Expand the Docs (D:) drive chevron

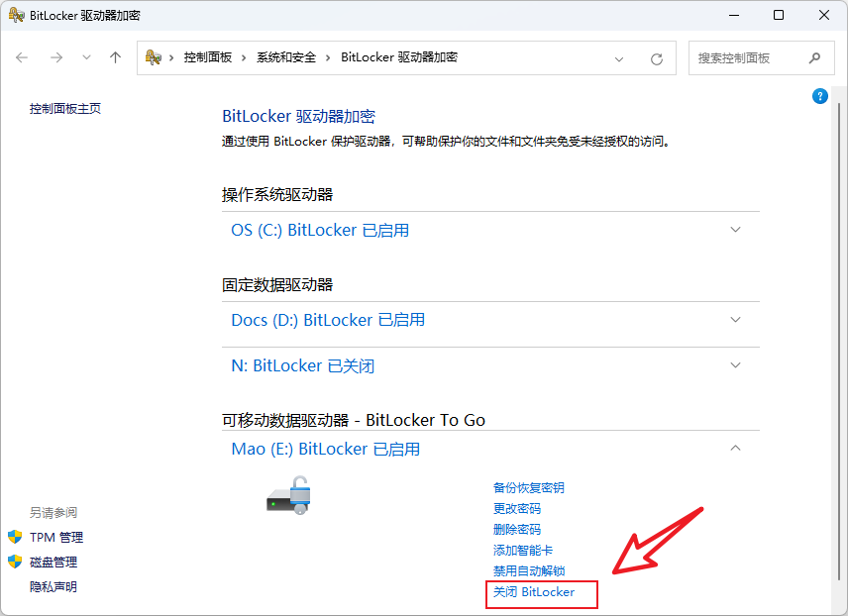click(735, 320)
